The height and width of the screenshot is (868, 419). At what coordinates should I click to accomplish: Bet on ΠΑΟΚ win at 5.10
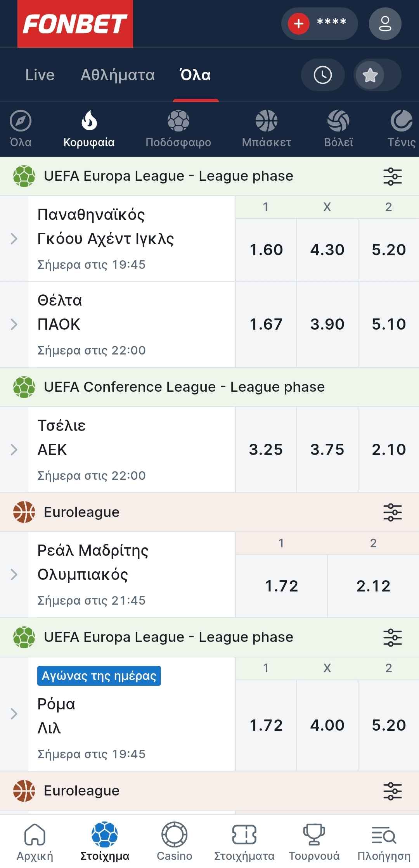tap(388, 324)
